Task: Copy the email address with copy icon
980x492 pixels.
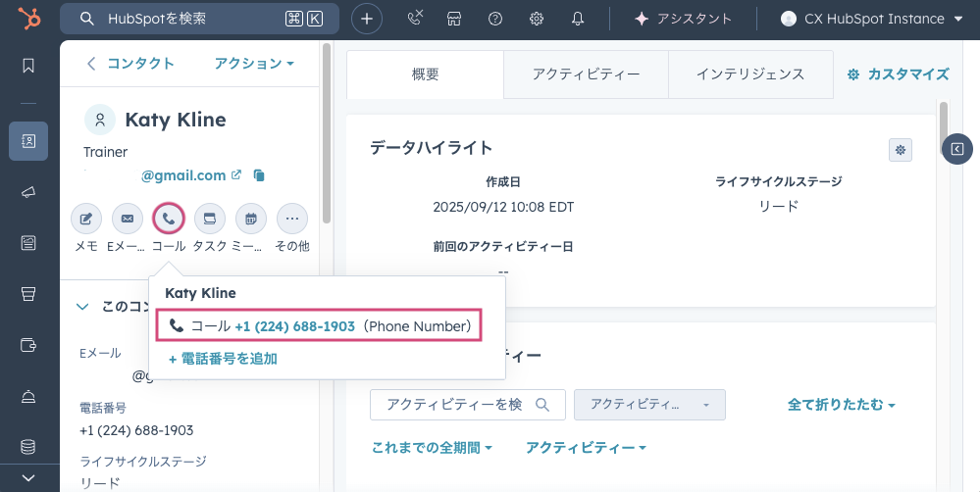Action: 259,176
